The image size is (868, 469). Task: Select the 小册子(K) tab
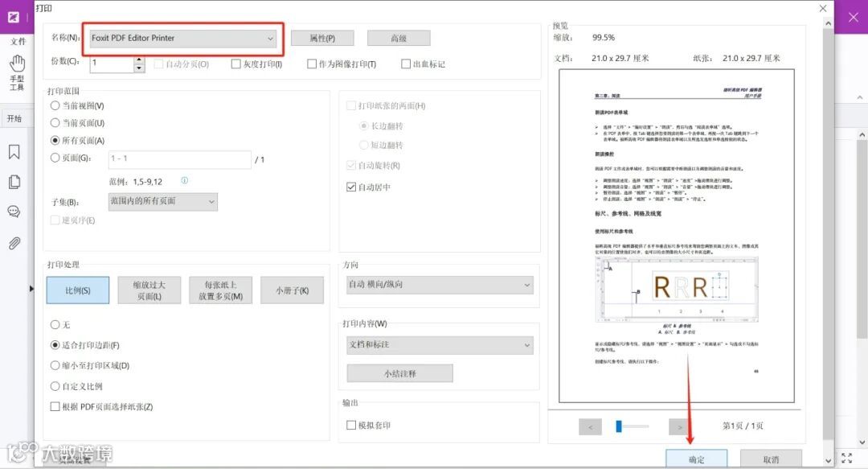pyautogui.click(x=293, y=290)
